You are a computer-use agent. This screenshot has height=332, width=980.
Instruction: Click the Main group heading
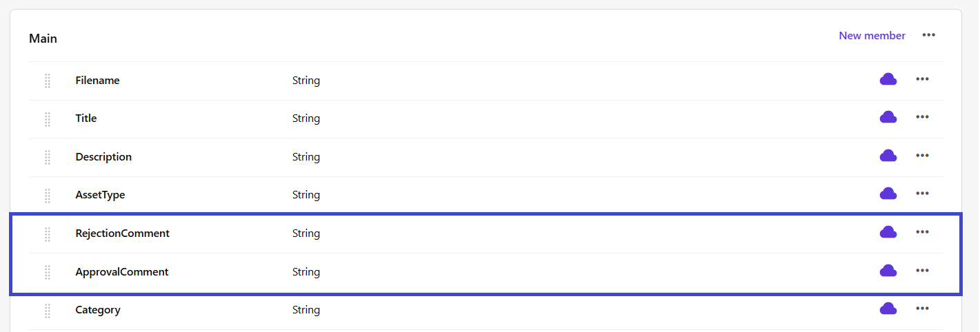(x=43, y=39)
